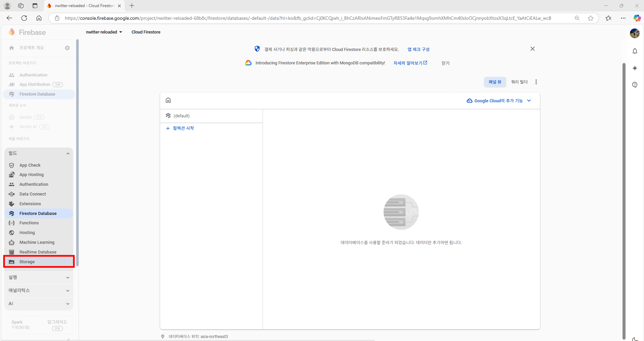
Task: Click Firestore Database icon under 빌드
Action: click(12, 214)
